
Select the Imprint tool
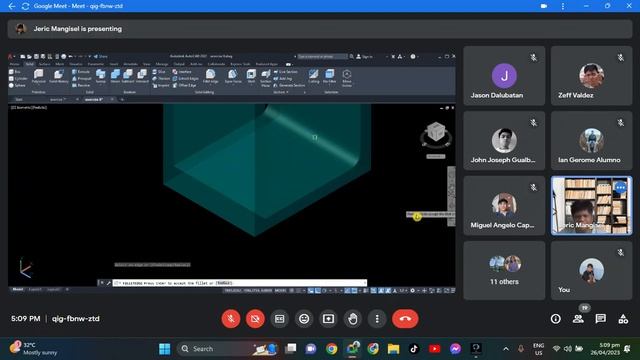(161, 85)
